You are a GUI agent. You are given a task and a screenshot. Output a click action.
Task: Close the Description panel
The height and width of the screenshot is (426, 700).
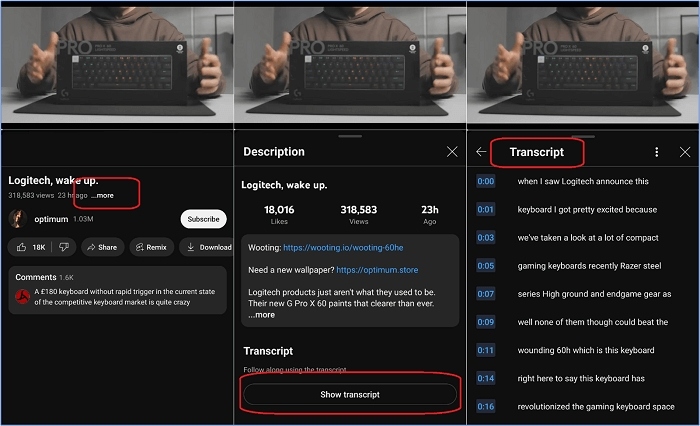coord(452,151)
